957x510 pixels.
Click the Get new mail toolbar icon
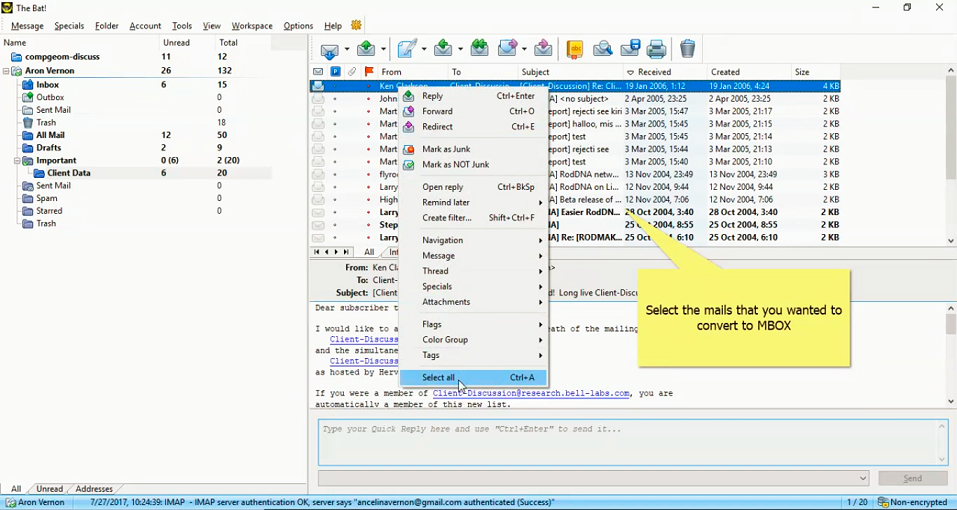[x=330, y=49]
